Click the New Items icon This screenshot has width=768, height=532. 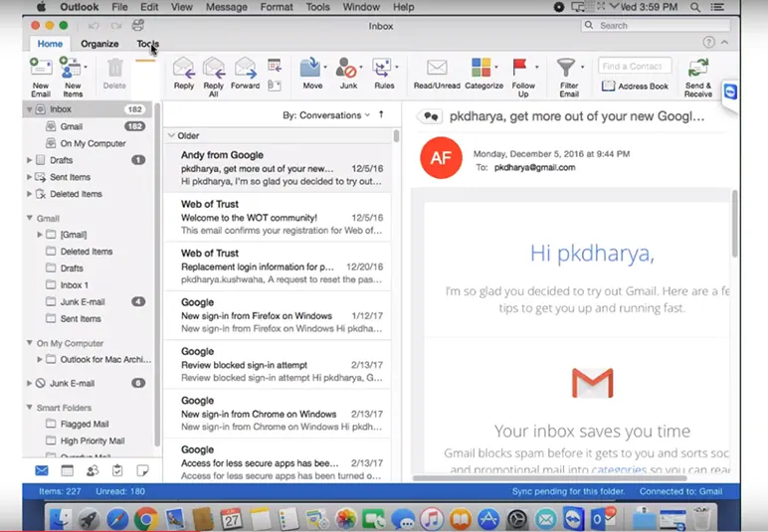click(70, 68)
